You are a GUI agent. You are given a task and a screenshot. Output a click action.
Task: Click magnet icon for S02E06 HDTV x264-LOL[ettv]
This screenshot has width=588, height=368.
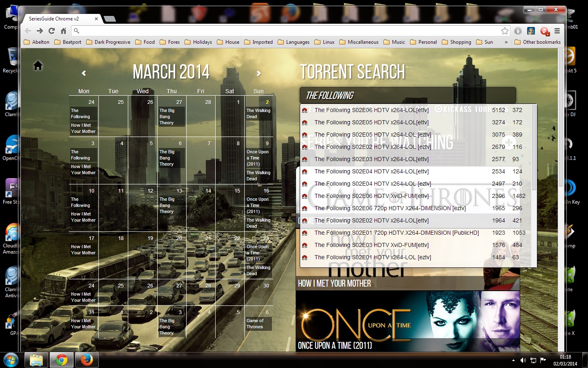(305, 110)
